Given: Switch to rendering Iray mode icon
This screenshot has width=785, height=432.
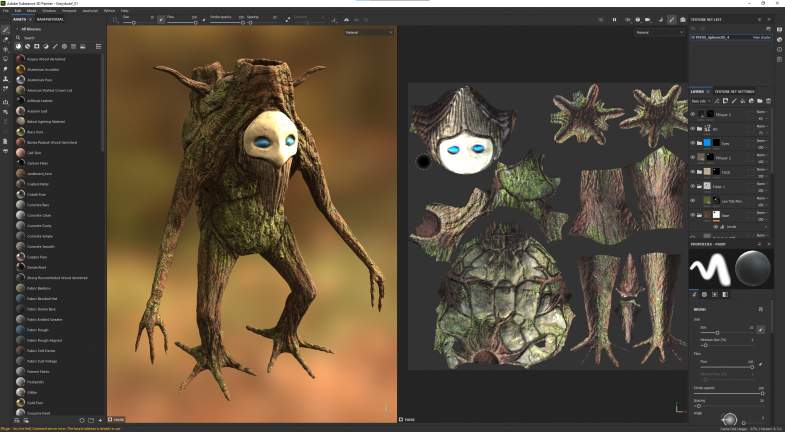Looking at the screenshot, I should pyautogui.click(x=682, y=20).
